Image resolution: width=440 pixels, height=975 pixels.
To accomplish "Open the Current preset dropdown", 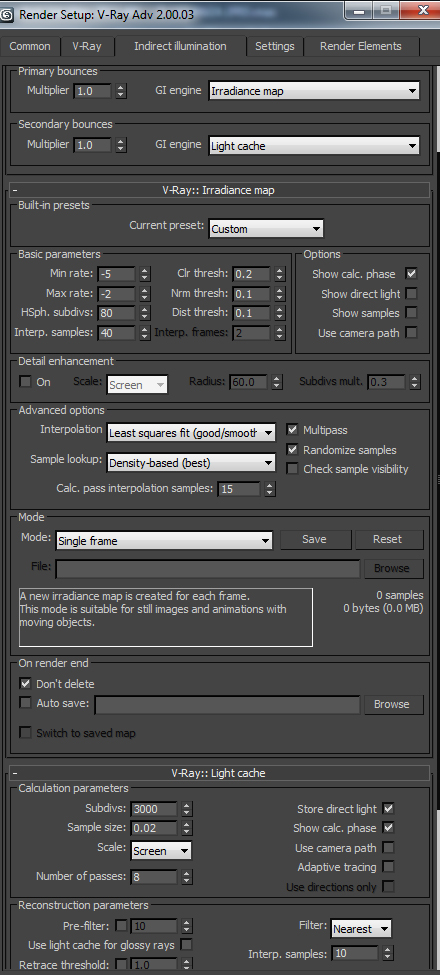I will point(266,229).
